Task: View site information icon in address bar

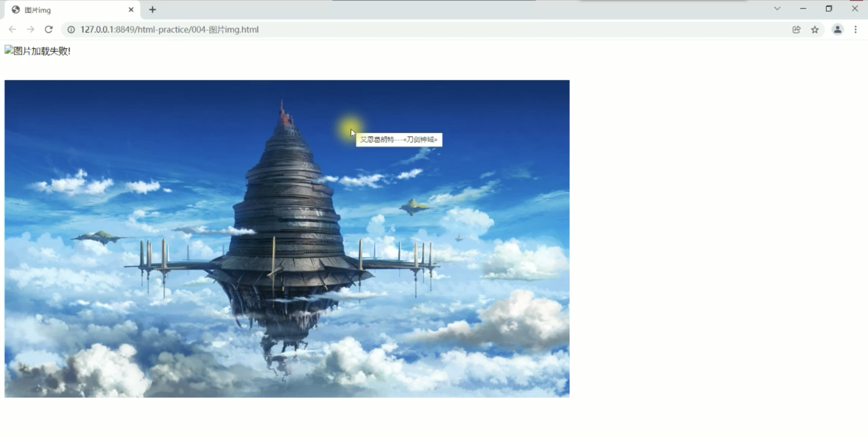Action: coord(71,29)
